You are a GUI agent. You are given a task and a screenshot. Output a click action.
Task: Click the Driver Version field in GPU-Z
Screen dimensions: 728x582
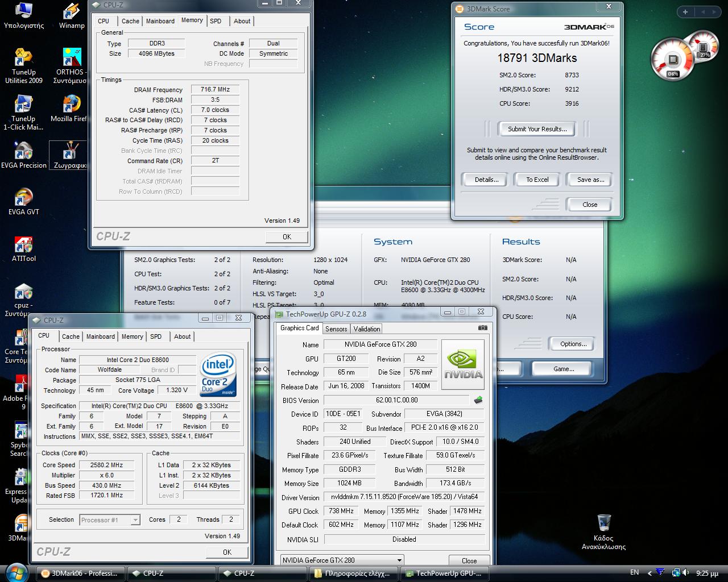point(403,497)
